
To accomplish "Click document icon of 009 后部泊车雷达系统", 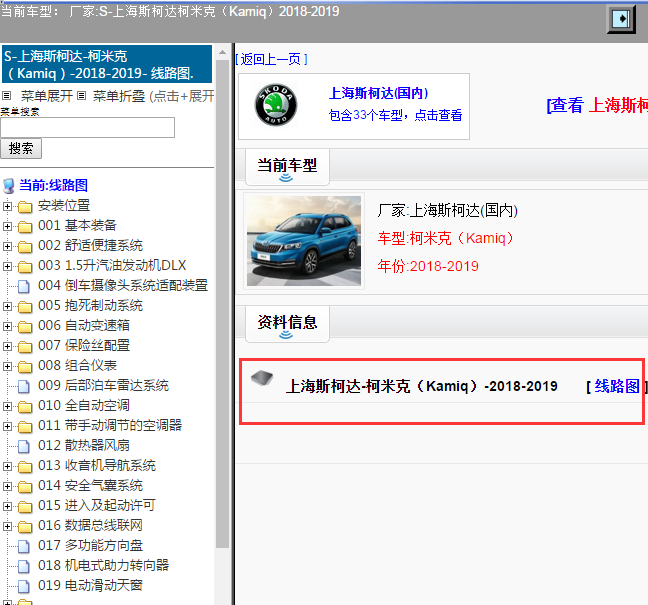I will tap(24, 386).
